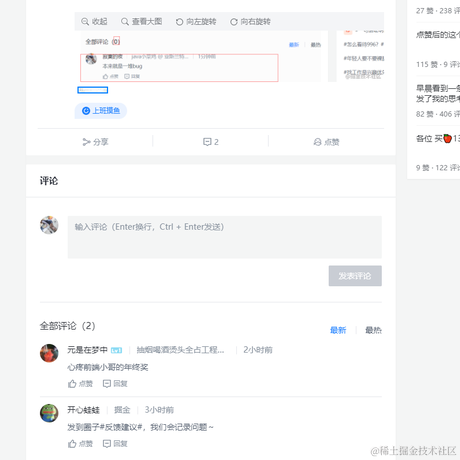460x460 pixels.
Task: Click the rotate-right arrow icon
Action: pos(234,22)
